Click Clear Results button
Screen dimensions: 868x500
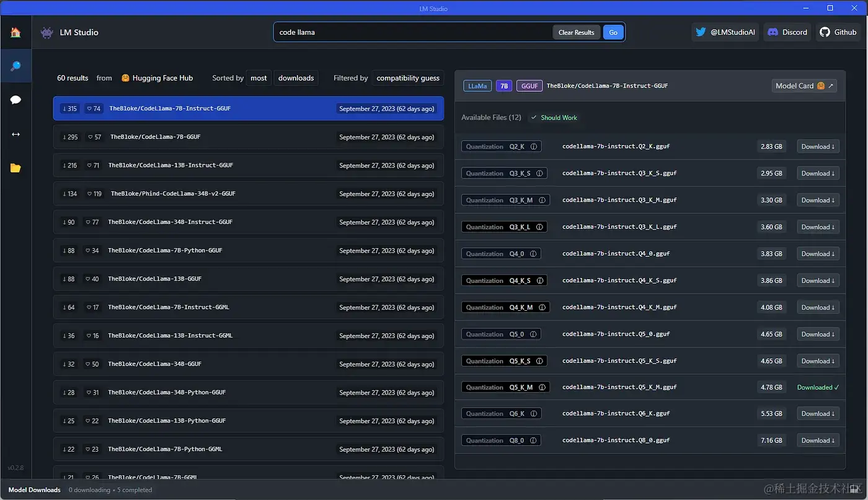tap(576, 32)
